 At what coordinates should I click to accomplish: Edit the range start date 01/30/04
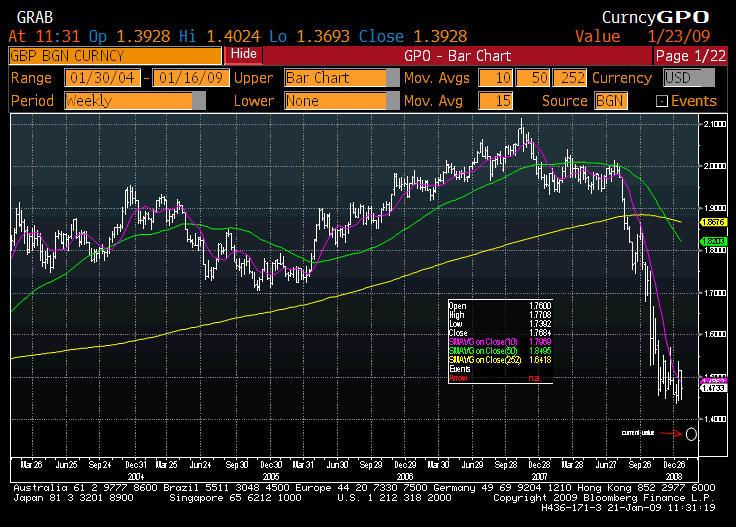pos(102,78)
